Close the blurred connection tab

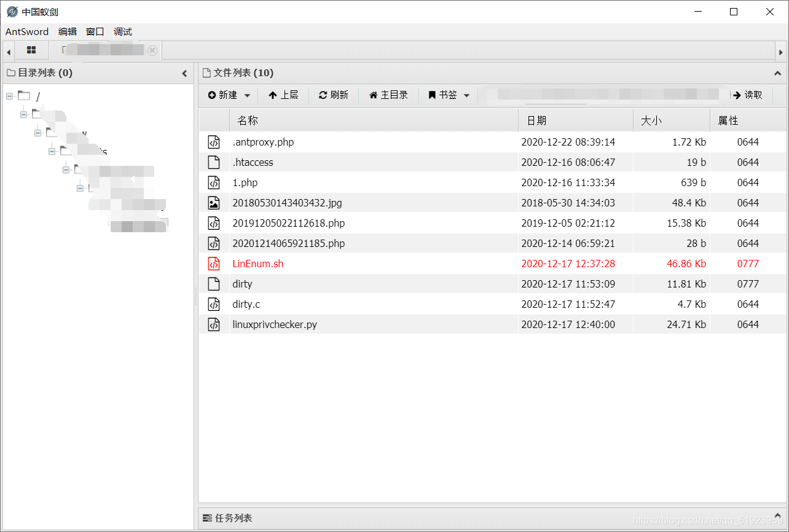(x=152, y=50)
